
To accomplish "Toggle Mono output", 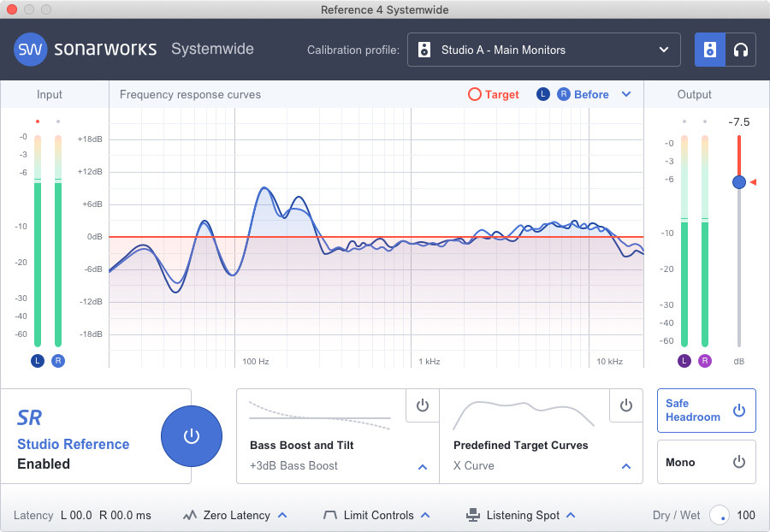I will point(706,462).
